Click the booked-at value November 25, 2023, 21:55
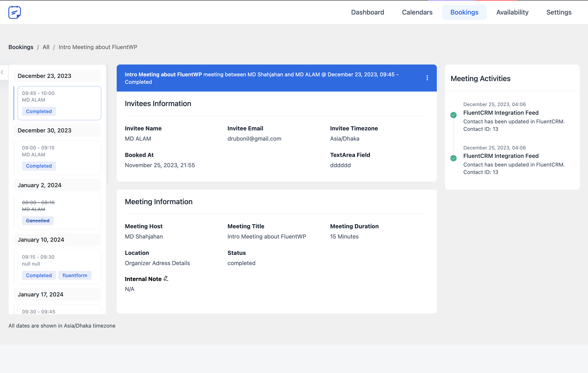 [x=160, y=165]
